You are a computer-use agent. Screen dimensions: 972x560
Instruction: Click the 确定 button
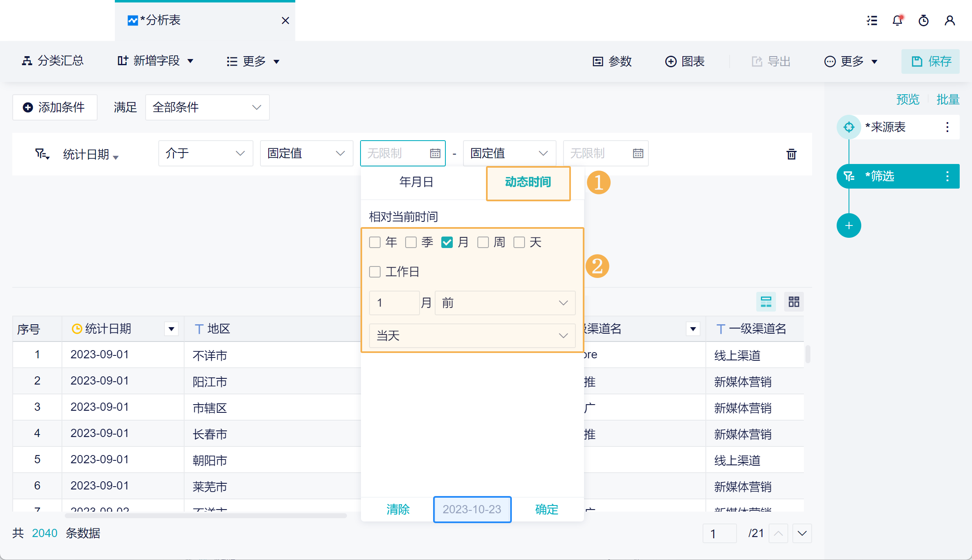coord(547,509)
